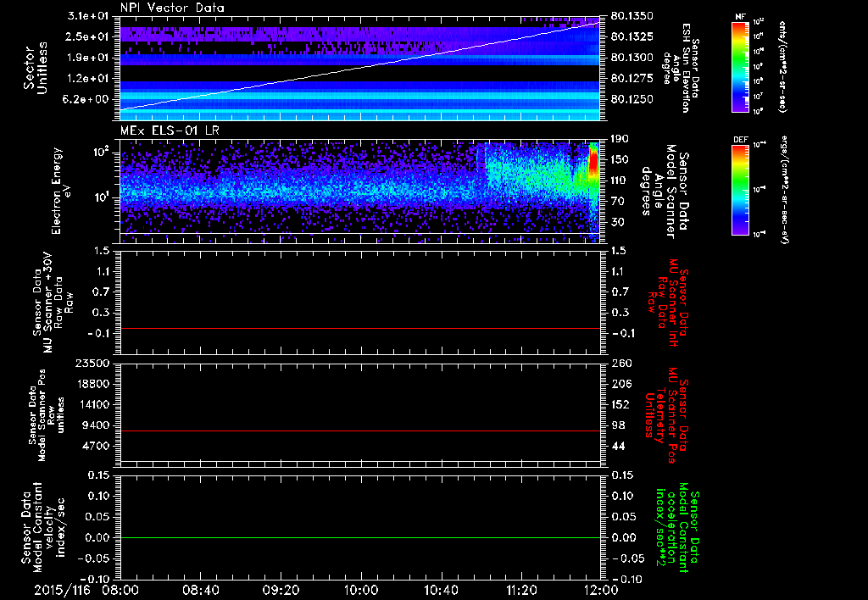
Task: Click the 9400 scanner position tick value
Action: pos(96,425)
